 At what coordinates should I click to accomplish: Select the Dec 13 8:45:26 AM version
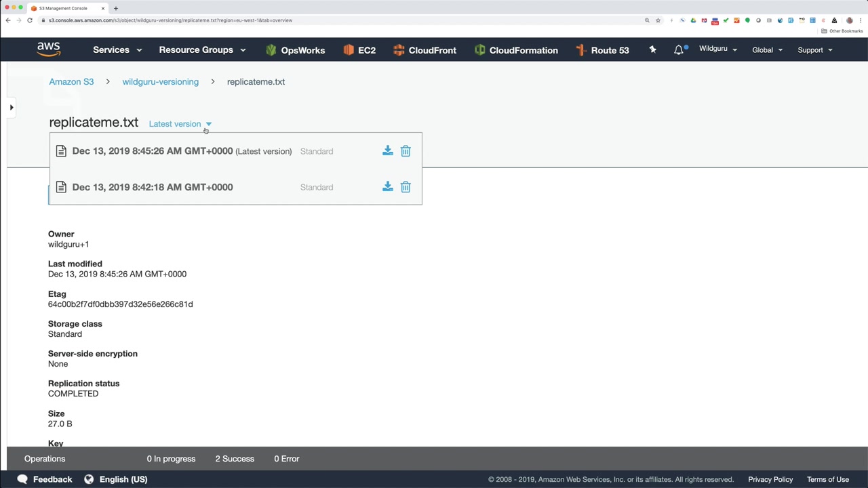182,151
